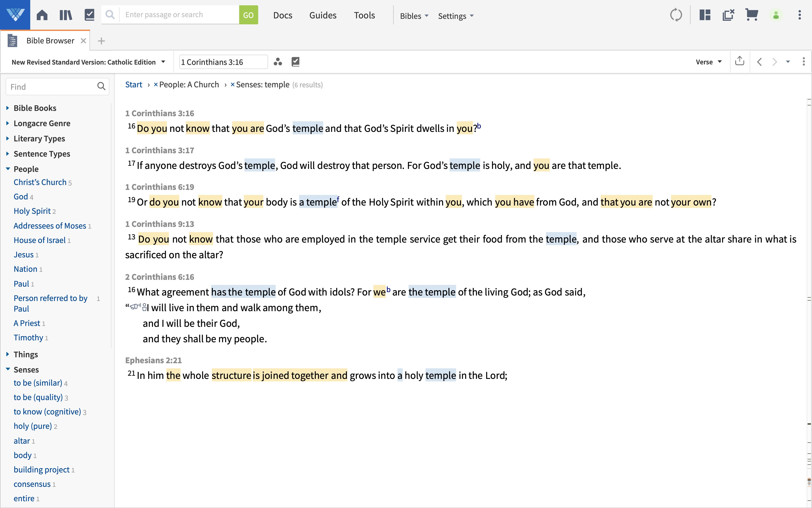
Task: Filter by A Priest person
Action: click(26, 323)
